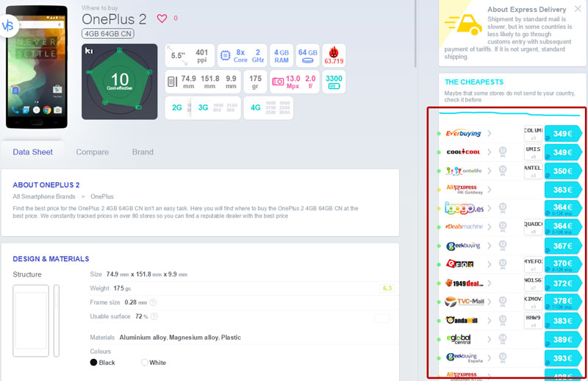Click the igogo.es store logo
This screenshot has height=381, width=588.
click(x=464, y=207)
